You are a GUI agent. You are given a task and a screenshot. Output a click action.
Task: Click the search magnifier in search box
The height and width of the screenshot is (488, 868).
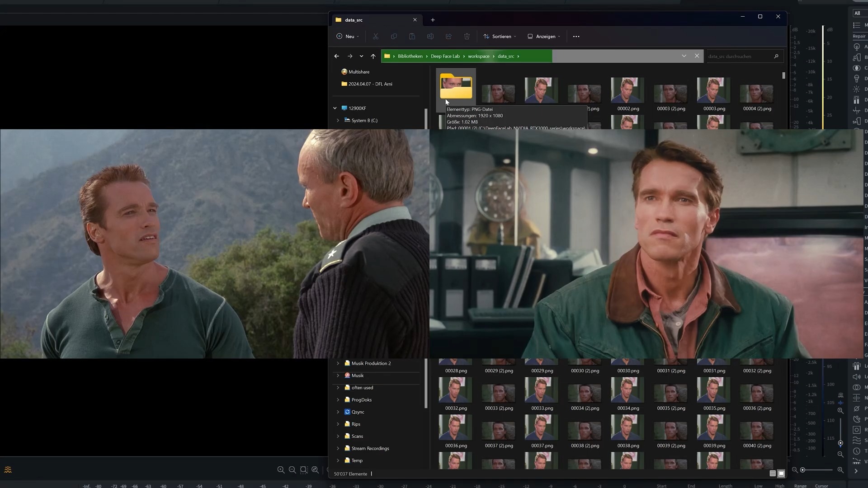point(776,56)
